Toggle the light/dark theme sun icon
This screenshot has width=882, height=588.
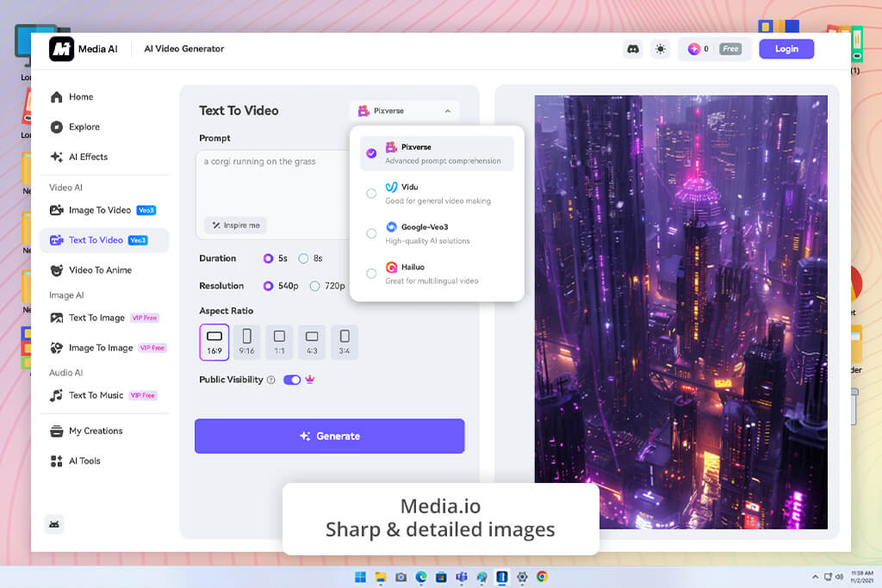point(661,49)
